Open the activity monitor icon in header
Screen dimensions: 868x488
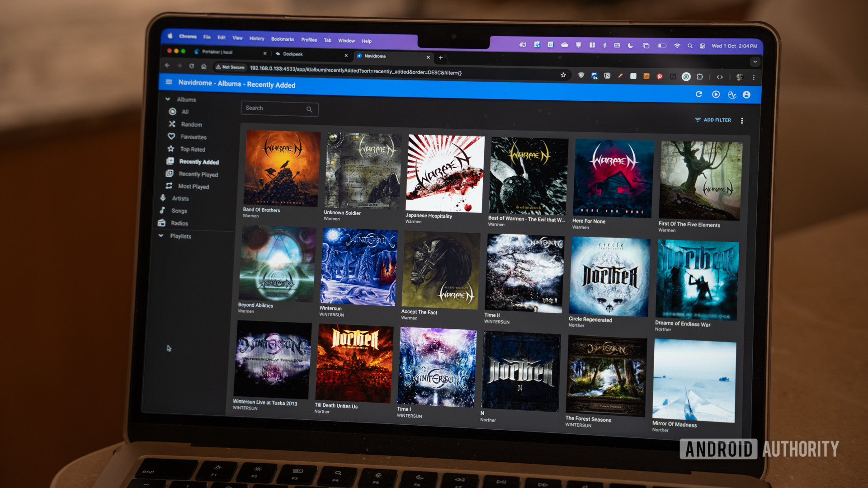(732, 94)
